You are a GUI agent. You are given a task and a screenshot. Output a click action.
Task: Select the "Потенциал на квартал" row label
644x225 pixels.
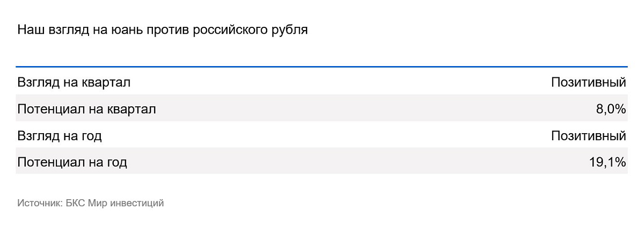87,110
